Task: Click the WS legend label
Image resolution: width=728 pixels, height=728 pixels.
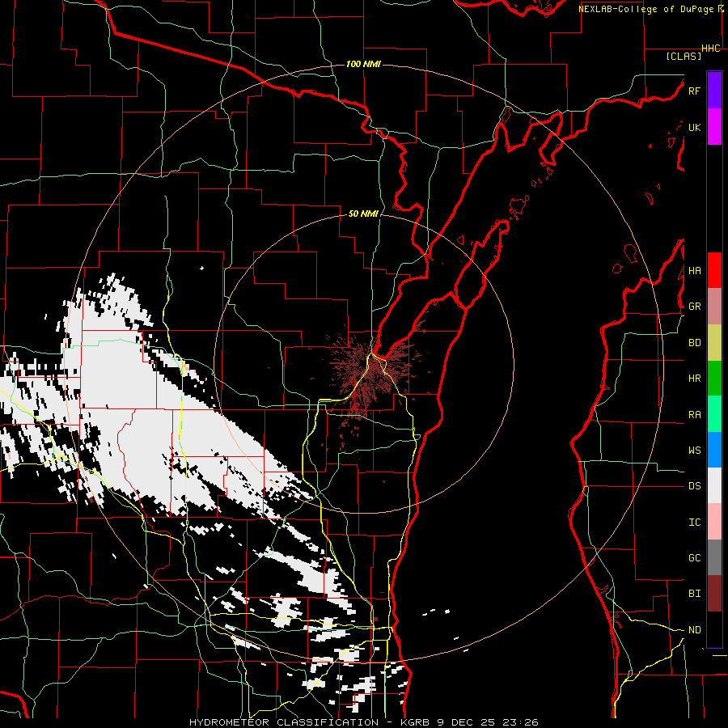Action: [x=695, y=450]
